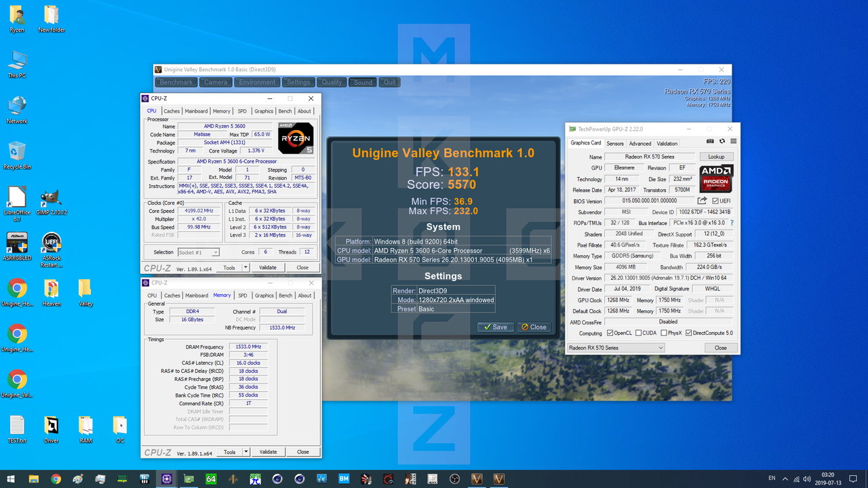Click Close button in CPU-Z Memory window
Image resolution: width=868 pixels, height=488 pixels.
coord(302,451)
